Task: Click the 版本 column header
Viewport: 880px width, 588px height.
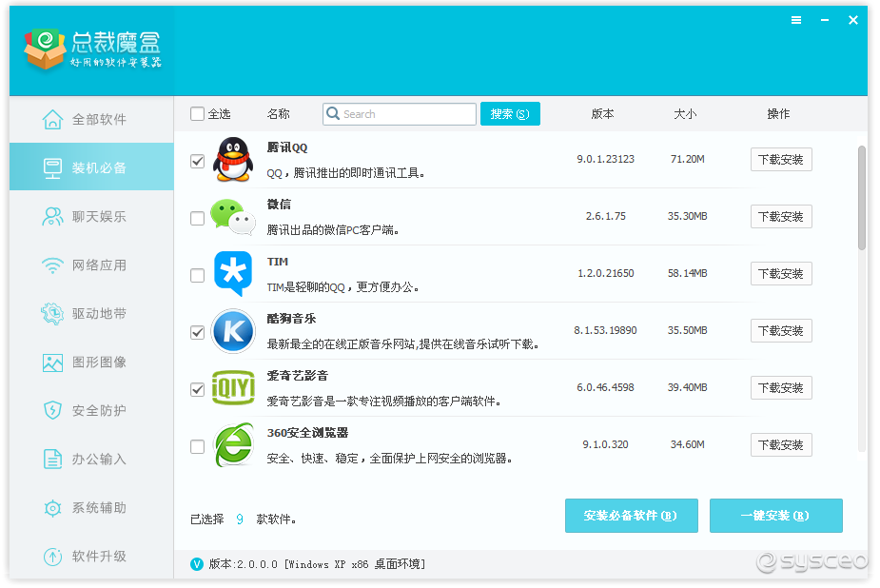Action: pos(603,114)
